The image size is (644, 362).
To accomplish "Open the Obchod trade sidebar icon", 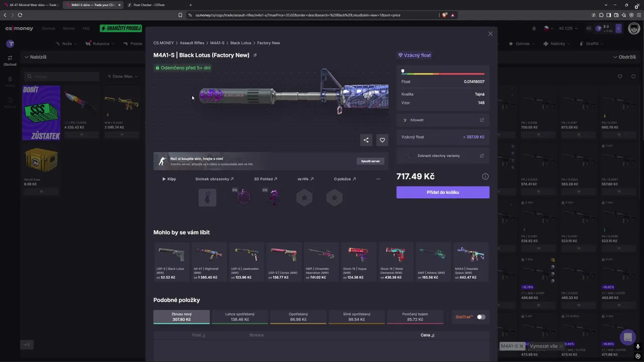I will pos(10,60).
